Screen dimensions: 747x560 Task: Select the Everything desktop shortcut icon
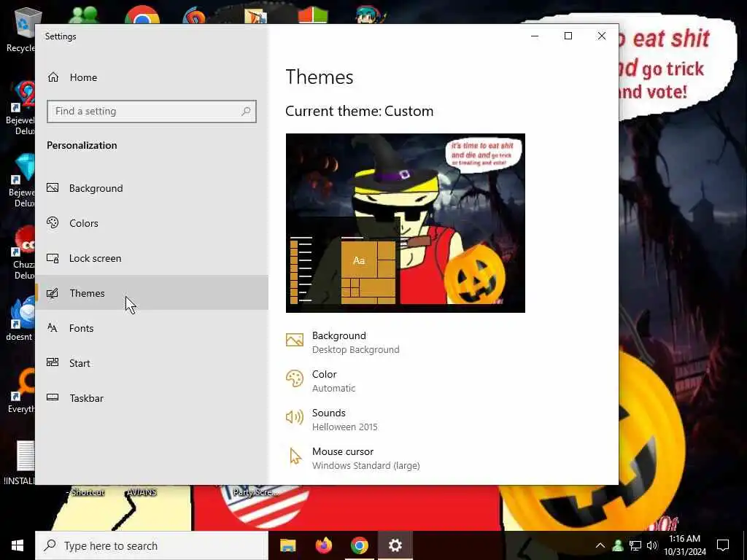(21, 391)
